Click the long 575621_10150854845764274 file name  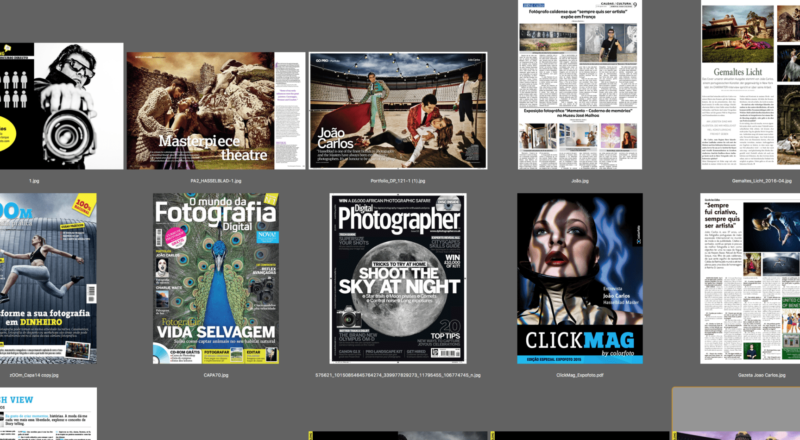pos(398,375)
